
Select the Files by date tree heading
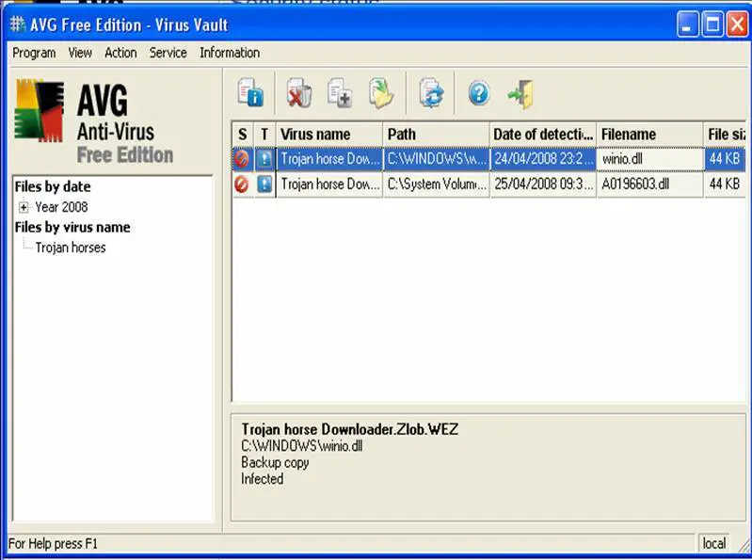[53, 186]
